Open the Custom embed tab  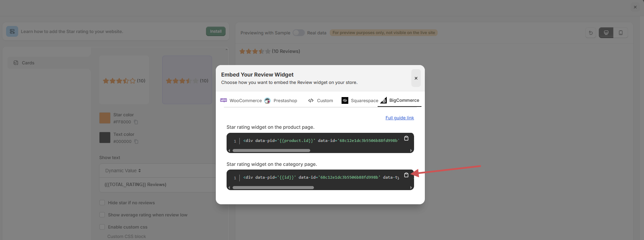coord(321,100)
